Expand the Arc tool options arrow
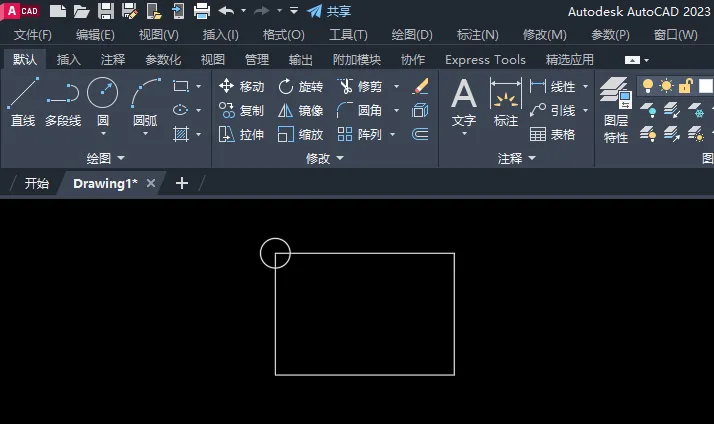The image size is (714, 424). [145, 134]
